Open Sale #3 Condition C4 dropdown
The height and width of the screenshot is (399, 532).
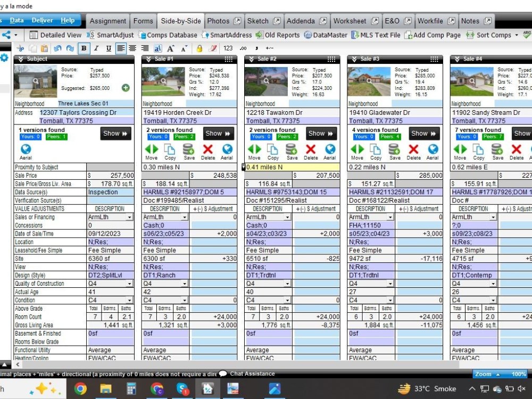390,300
